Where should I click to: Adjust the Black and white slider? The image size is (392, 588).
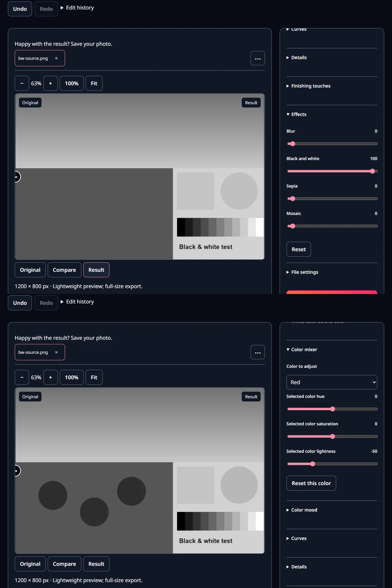(332, 171)
